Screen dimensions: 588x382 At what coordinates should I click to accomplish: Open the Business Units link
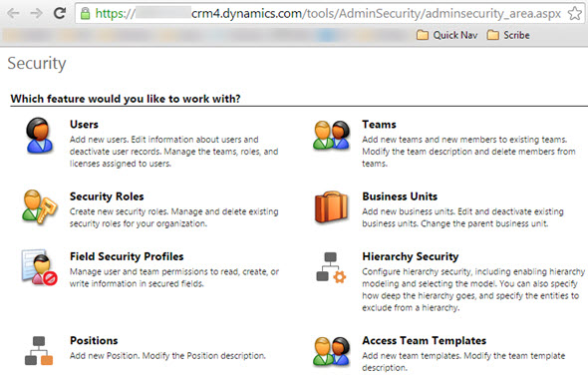click(x=400, y=196)
